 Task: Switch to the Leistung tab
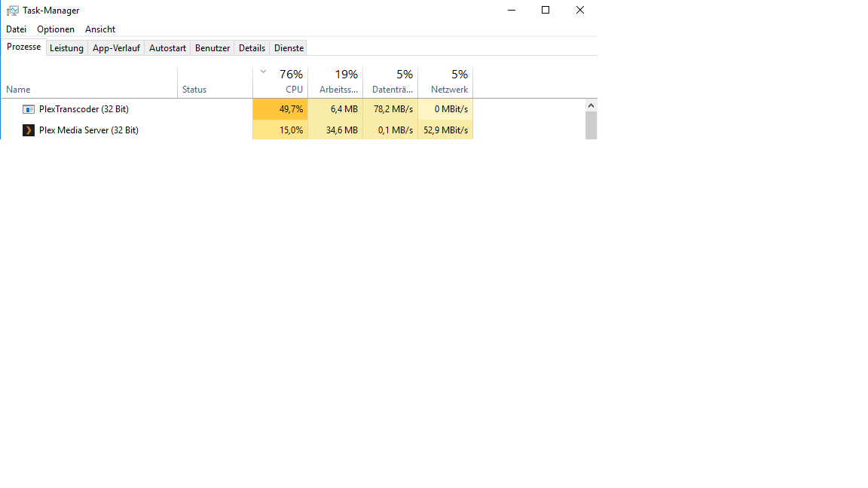pyautogui.click(x=66, y=48)
